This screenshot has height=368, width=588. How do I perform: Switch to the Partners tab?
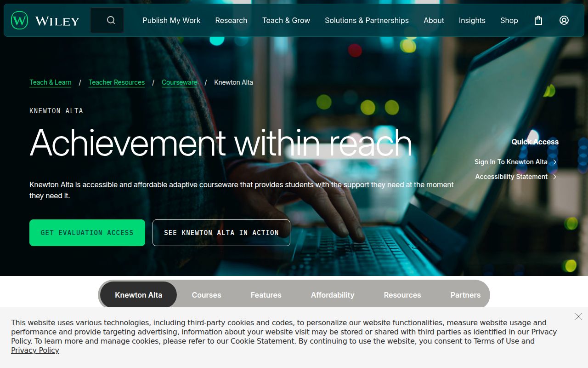point(465,295)
